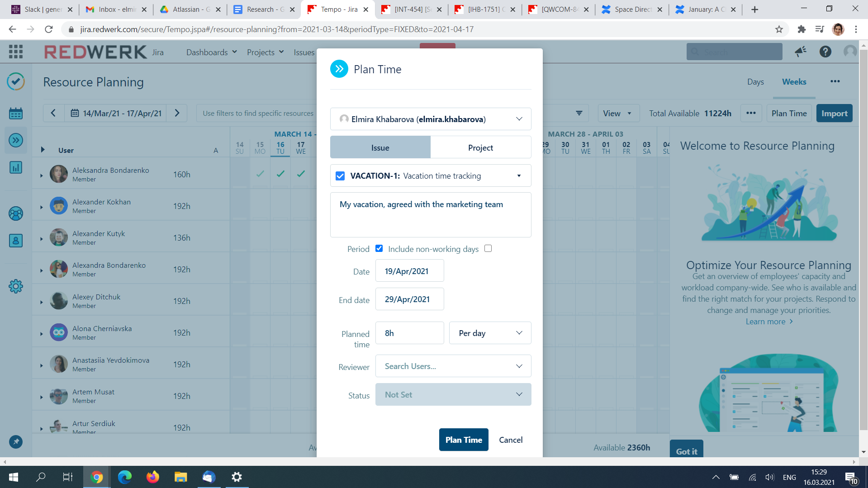Open Chrome extensions puzzle icon
Image resolution: width=868 pixels, height=488 pixels.
tap(802, 29)
